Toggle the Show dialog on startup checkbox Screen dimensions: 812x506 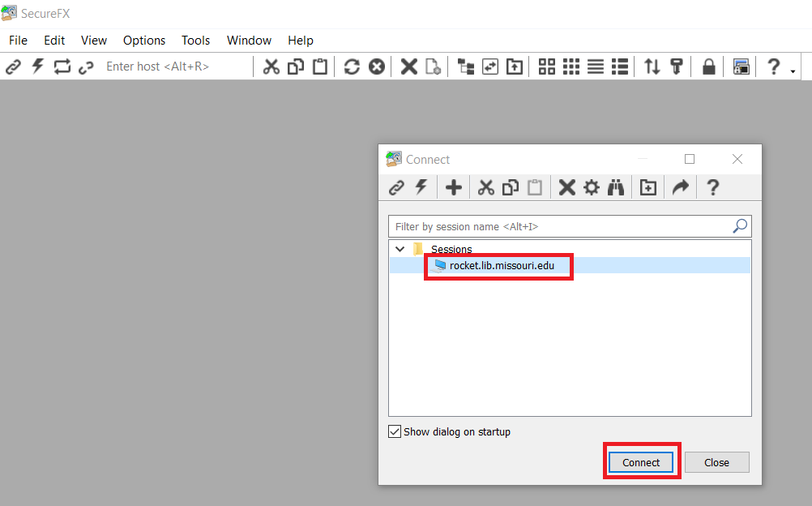[395, 432]
